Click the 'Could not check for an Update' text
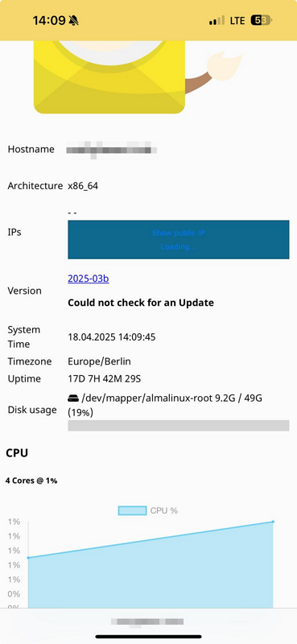 (141, 303)
